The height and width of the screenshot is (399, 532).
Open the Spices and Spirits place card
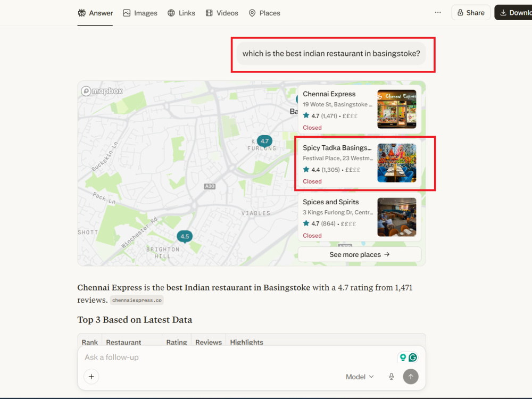[359, 217]
